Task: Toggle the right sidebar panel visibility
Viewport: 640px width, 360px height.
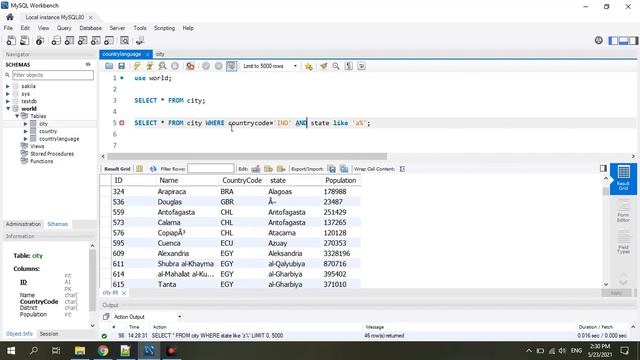Action: (x=633, y=40)
